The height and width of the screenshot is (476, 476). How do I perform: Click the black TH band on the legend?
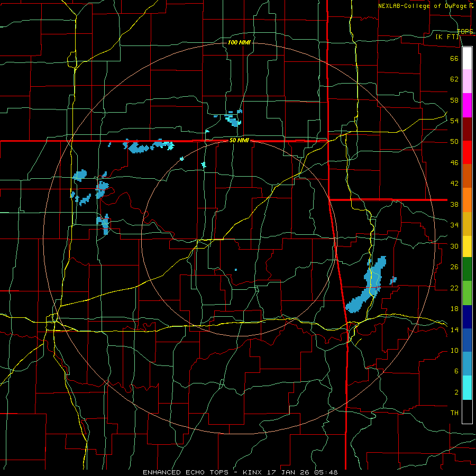pyautogui.click(x=467, y=411)
